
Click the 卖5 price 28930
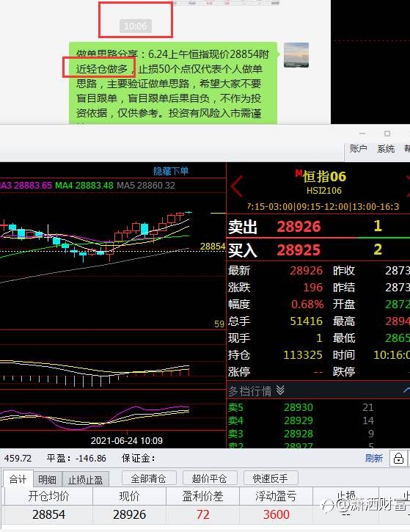click(299, 407)
